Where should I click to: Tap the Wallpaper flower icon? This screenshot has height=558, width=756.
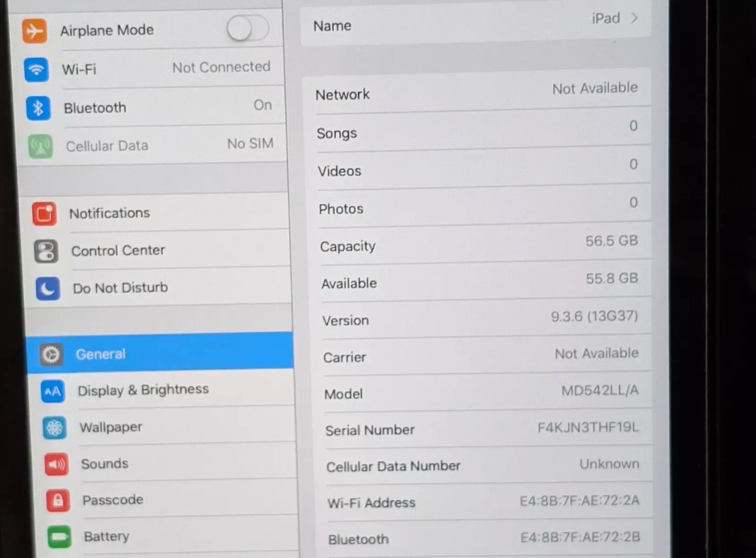tap(55, 428)
